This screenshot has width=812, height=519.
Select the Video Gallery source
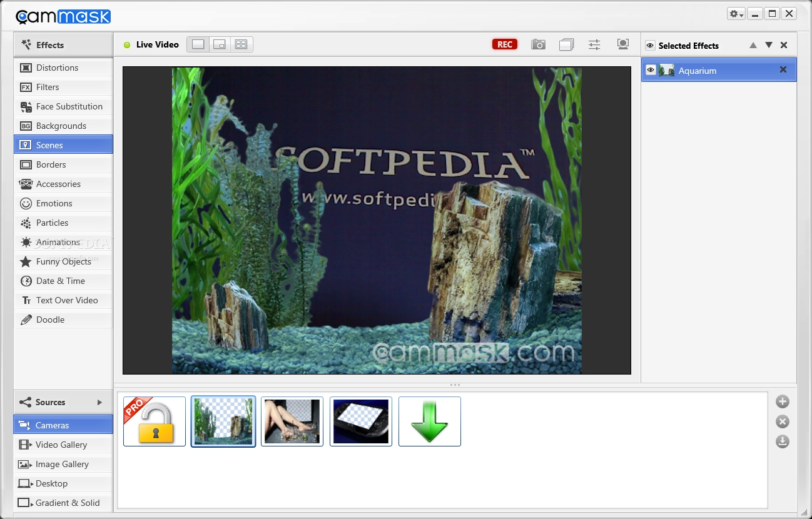tap(63, 445)
